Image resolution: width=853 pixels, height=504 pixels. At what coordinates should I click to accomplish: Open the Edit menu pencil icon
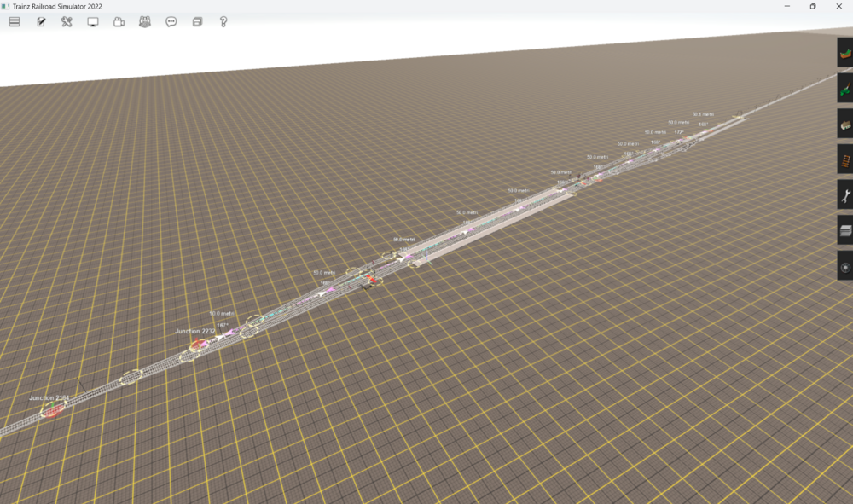pyautogui.click(x=41, y=22)
